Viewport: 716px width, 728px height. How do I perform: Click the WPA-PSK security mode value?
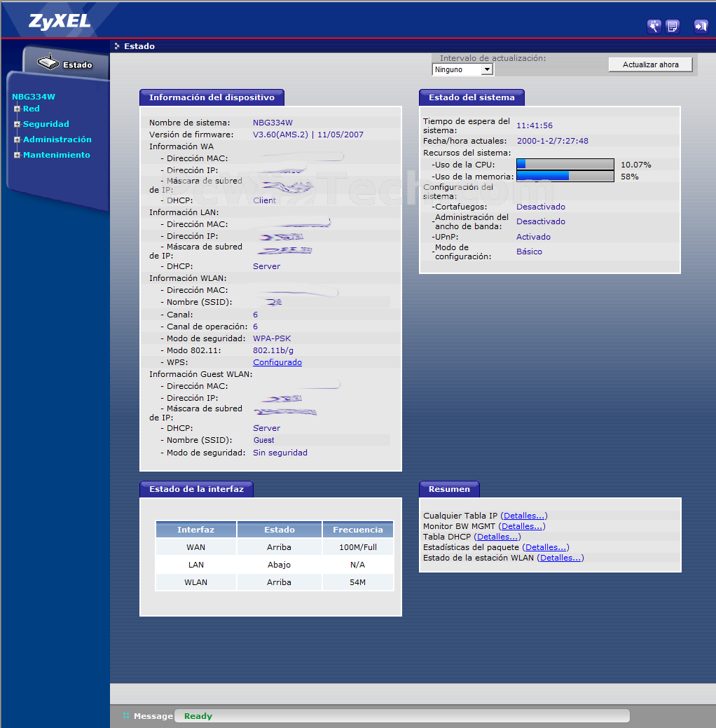pos(272,338)
